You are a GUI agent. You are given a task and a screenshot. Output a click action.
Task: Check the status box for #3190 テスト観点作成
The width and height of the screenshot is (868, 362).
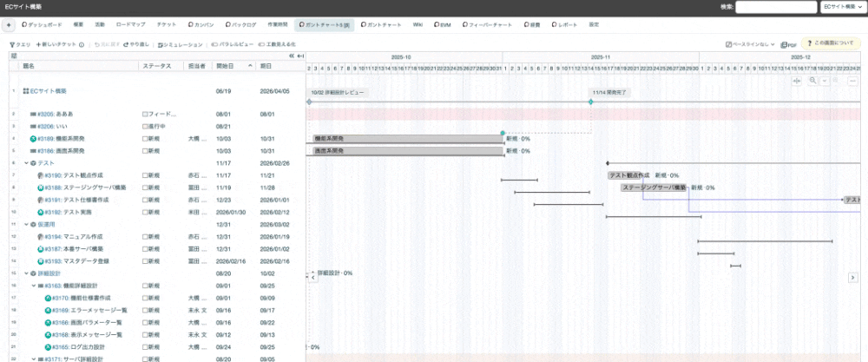pos(145,174)
